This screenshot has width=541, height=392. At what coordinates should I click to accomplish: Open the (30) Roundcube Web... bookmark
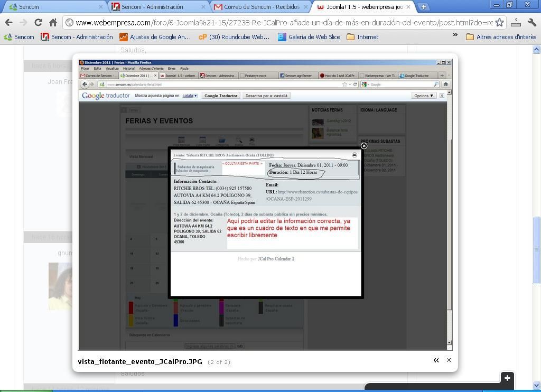(234, 37)
